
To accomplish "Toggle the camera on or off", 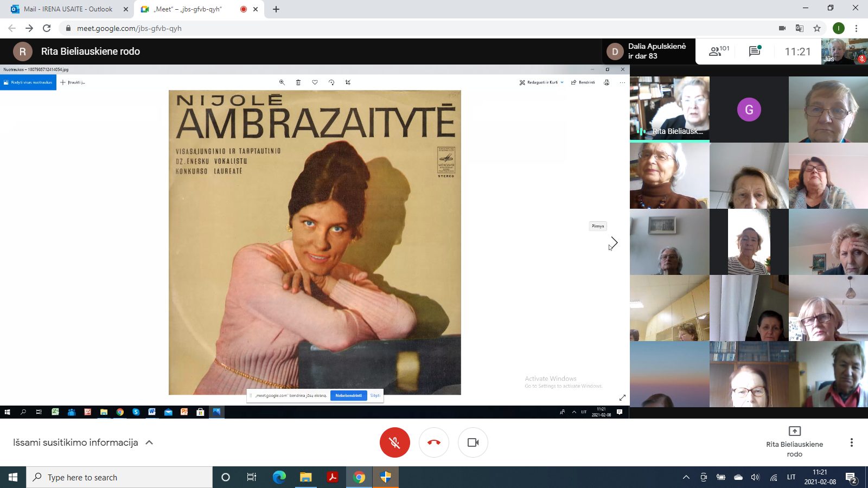I will coord(473,442).
